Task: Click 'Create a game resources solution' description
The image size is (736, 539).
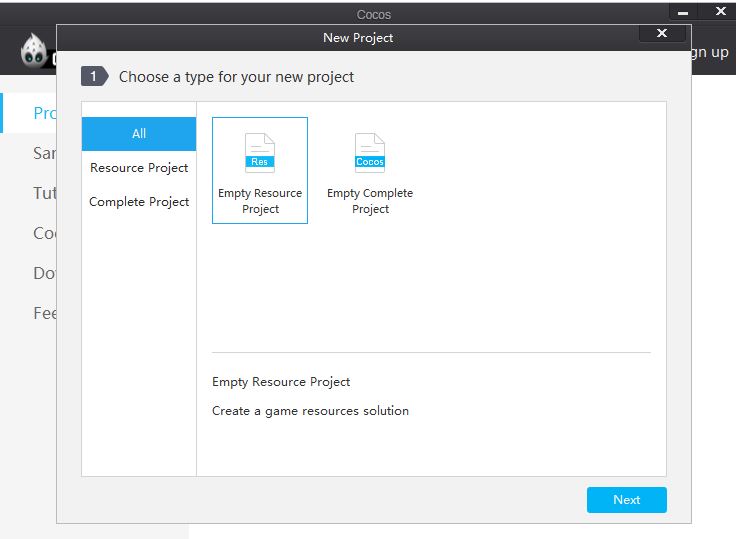Action: tap(310, 411)
